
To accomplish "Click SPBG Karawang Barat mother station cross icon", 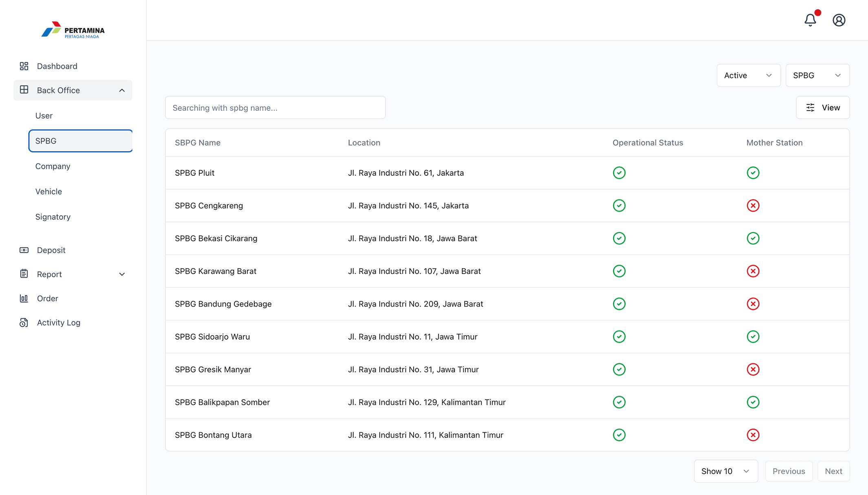I will pyautogui.click(x=753, y=271).
